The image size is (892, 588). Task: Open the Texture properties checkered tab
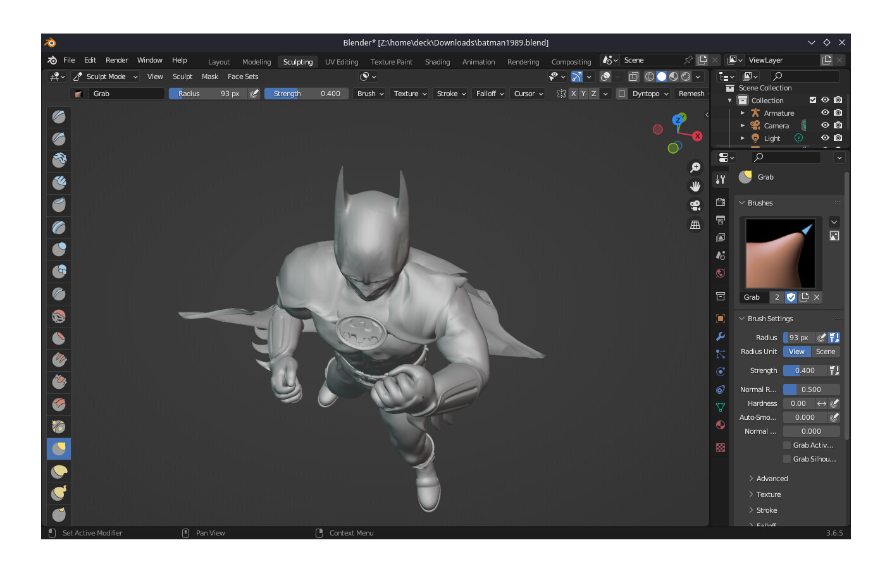(x=720, y=448)
